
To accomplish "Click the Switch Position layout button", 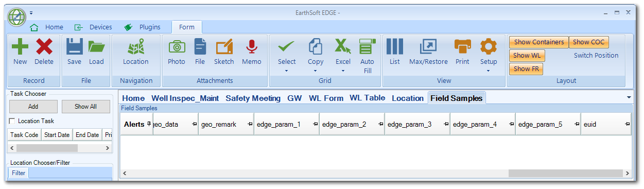I will [x=596, y=56].
